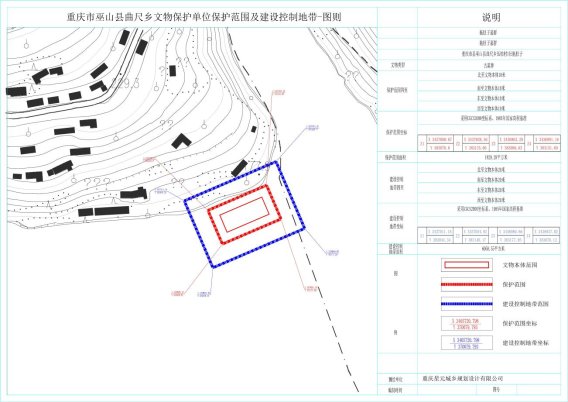This screenshot has height=402, width=568.
Task: Click the 保护范围坐标 legend label text
Action: pyautogui.click(x=519, y=323)
